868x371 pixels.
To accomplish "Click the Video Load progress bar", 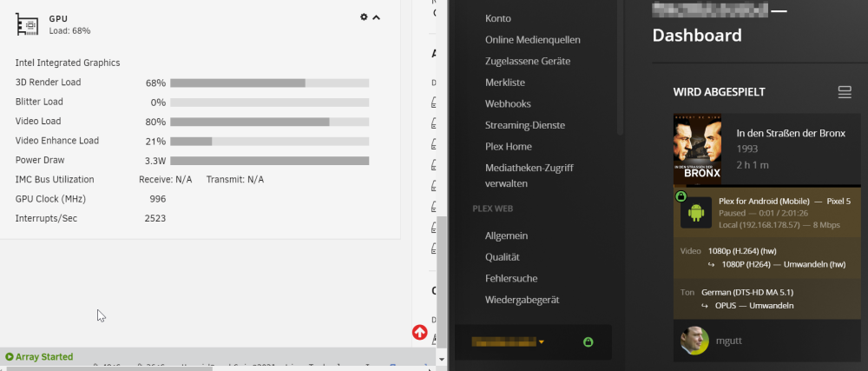I will point(270,122).
